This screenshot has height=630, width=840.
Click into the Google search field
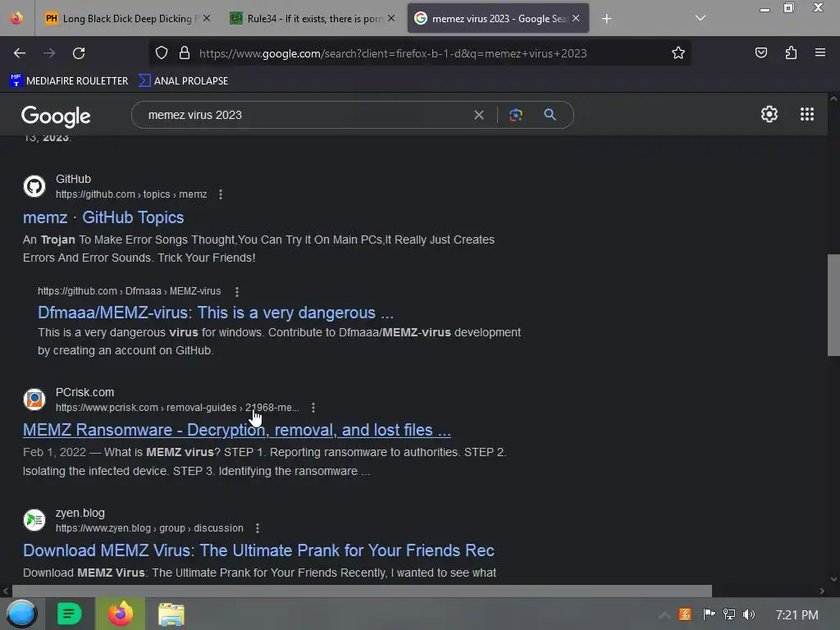(305, 115)
